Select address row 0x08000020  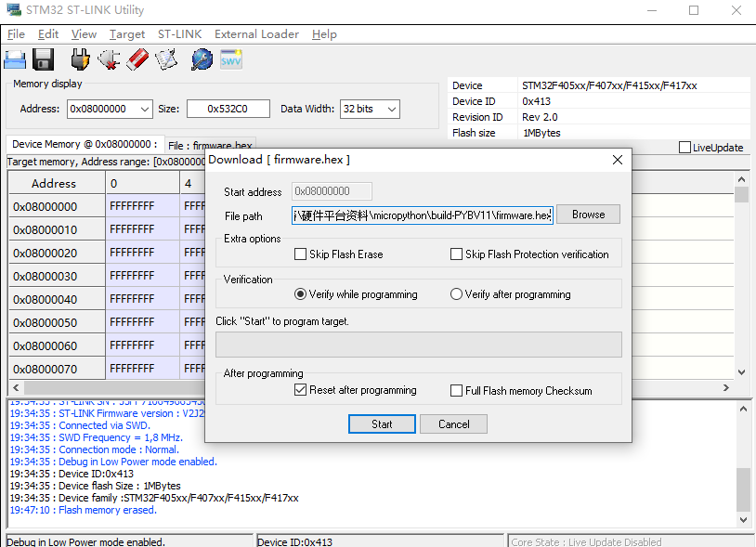[57, 253]
